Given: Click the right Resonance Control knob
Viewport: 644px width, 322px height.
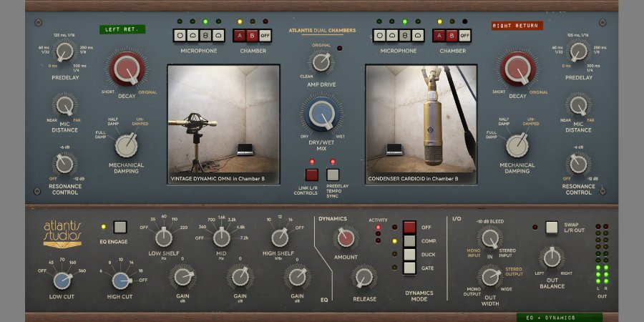Looking at the screenshot, I should [579, 164].
